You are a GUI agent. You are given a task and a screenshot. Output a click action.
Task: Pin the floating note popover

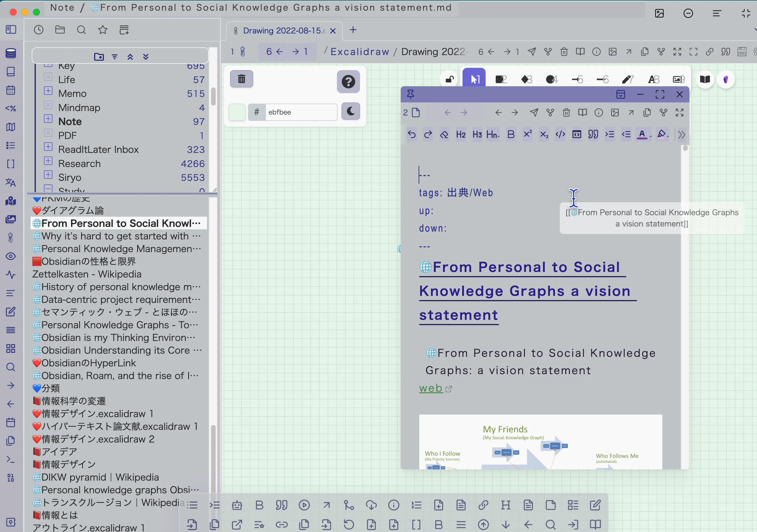pyautogui.click(x=411, y=95)
